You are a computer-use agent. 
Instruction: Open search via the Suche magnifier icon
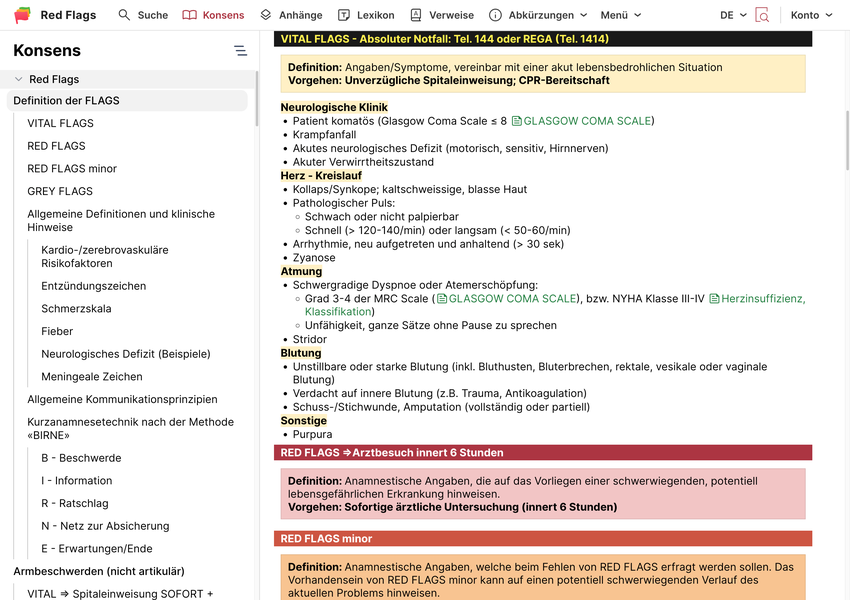click(x=125, y=15)
